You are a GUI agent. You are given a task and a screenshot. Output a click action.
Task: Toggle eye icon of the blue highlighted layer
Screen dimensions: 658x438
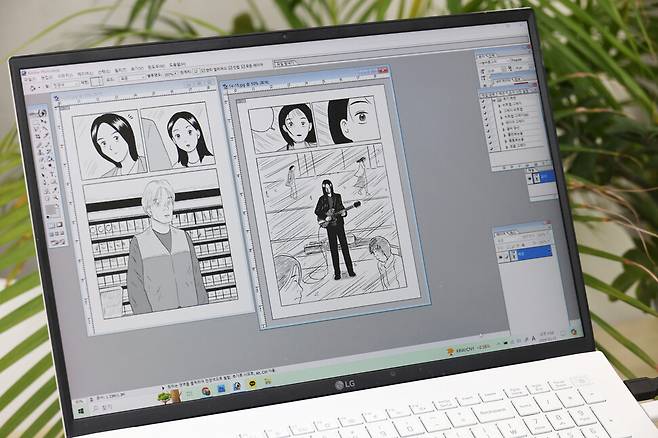(502, 256)
